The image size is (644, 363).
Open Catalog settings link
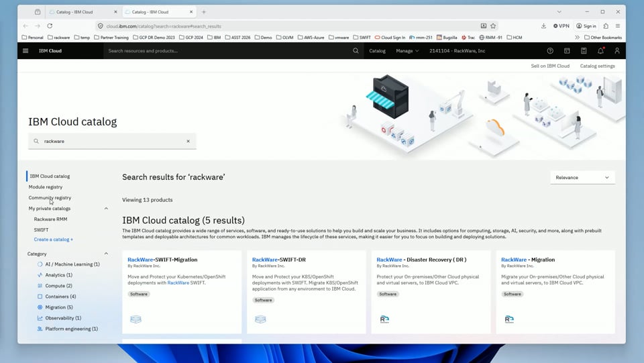(597, 66)
